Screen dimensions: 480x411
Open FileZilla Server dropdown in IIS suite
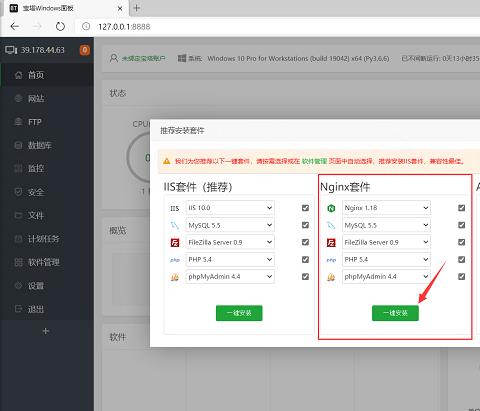pyautogui.click(x=230, y=242)
